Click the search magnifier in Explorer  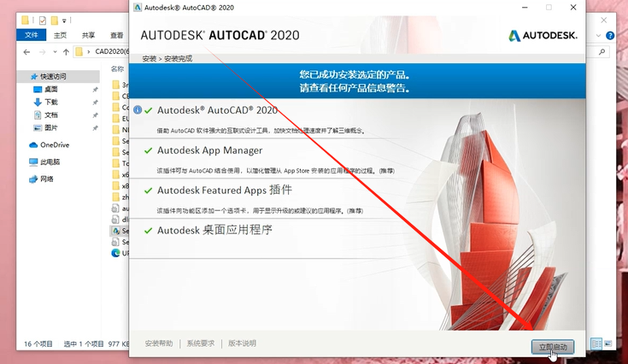pyautogui.click(x=602, y=51)
